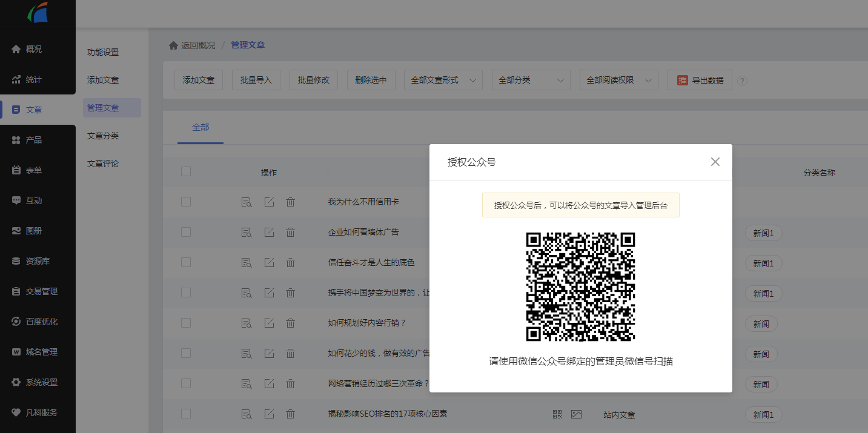The image size is (868, 433).
Task: Edit article 如何规划好内容行销
Action: 270,323
